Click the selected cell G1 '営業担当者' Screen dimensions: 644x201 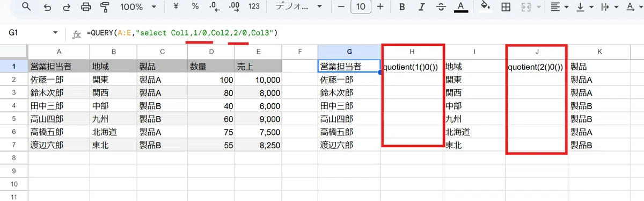[x=349, y=67]
